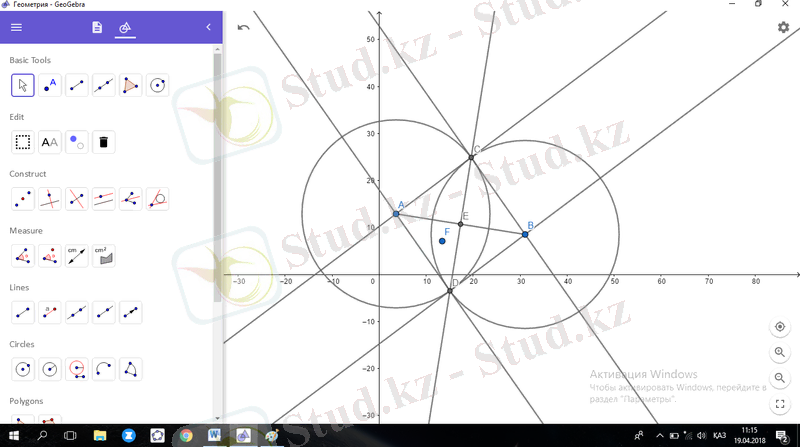
Task: Select the Text label AA tool
Action: coord(49,142)
